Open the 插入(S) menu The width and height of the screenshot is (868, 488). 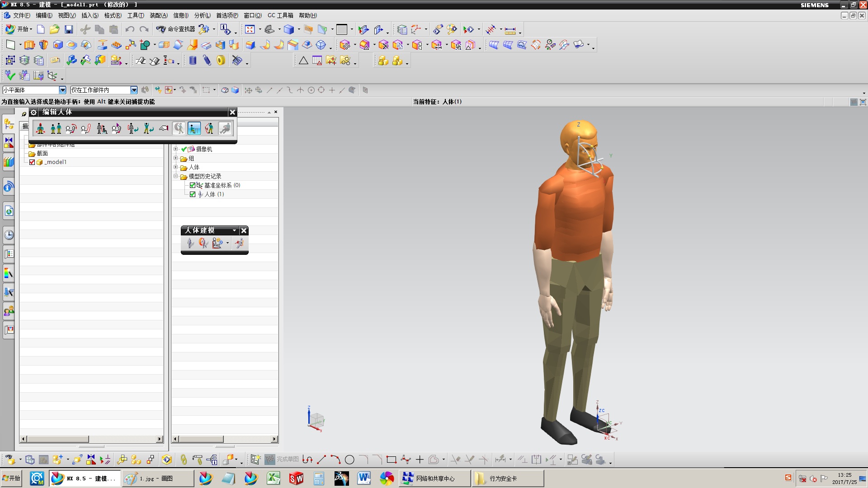(90, 15)
